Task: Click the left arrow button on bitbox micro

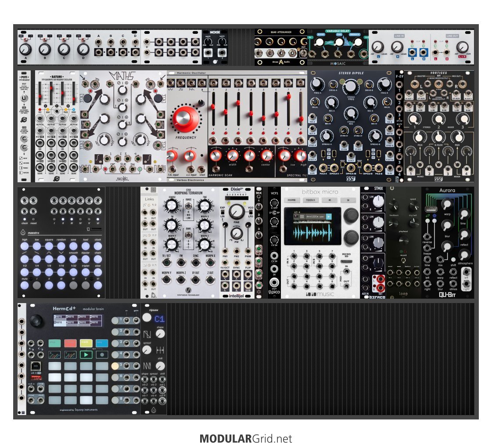Action: 330,200
